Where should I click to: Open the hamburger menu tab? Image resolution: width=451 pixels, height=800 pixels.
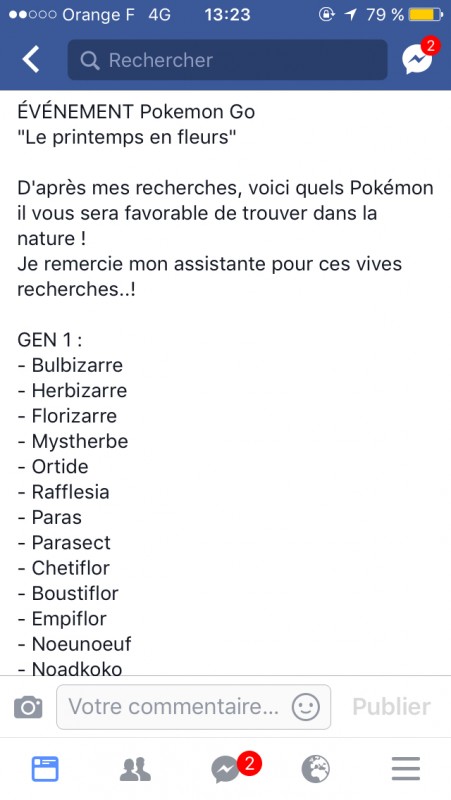tap(406, 769)
